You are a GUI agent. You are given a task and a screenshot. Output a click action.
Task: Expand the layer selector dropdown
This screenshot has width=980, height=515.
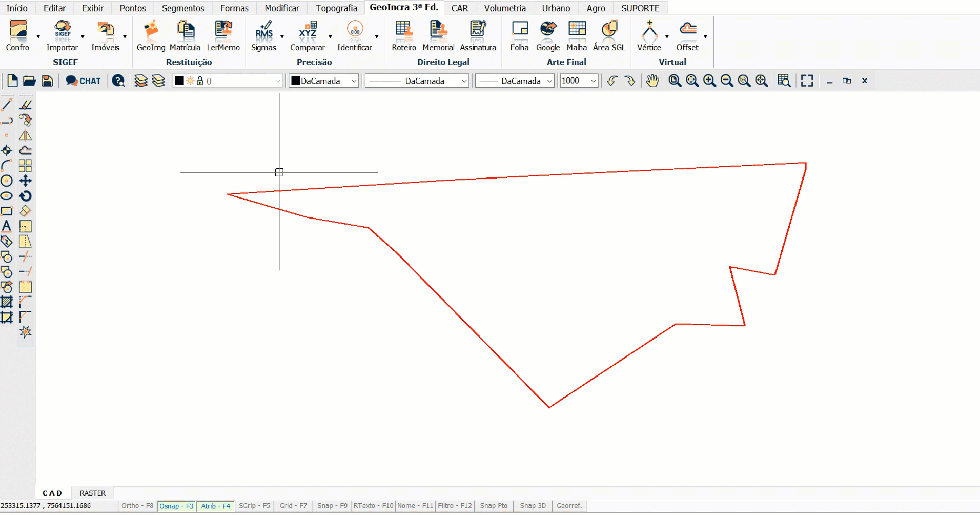tap(277, 81)
